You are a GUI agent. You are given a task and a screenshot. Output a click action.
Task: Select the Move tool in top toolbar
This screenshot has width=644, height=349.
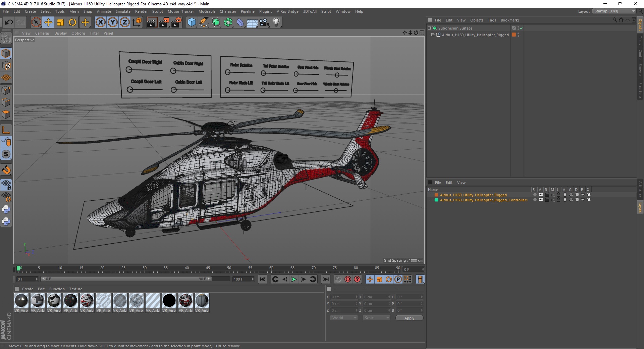click(48, 22)
